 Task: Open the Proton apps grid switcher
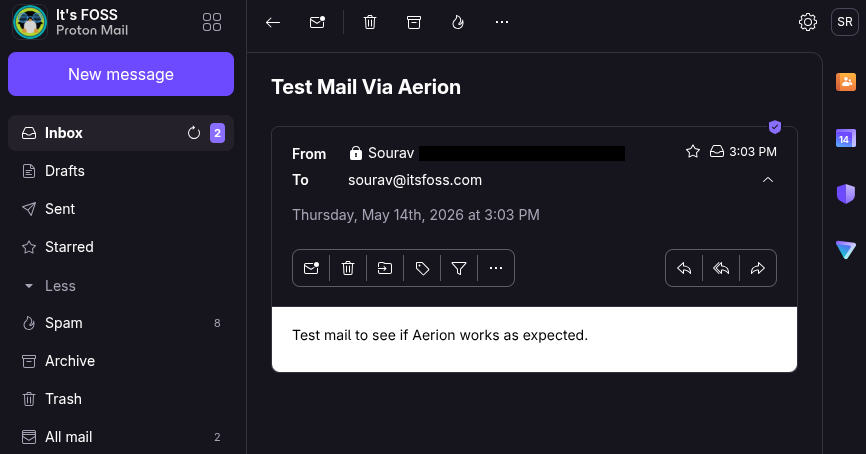(212, 22)
